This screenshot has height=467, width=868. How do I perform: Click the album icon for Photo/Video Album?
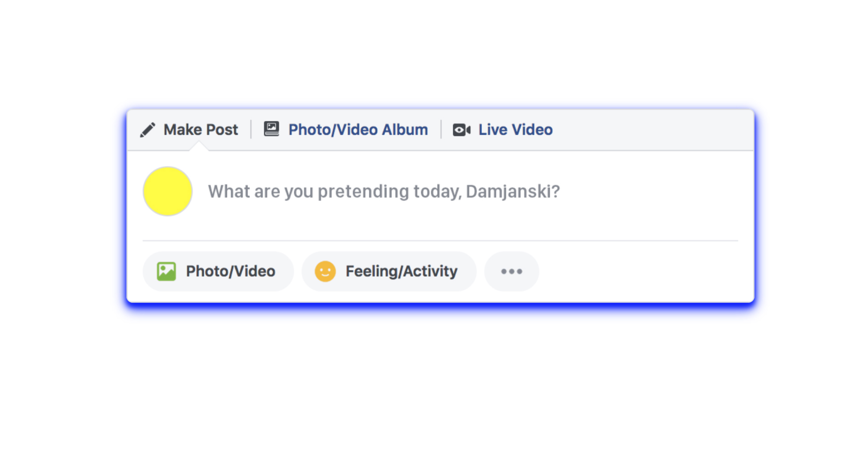pyautogui.click(x=272, y=129)
